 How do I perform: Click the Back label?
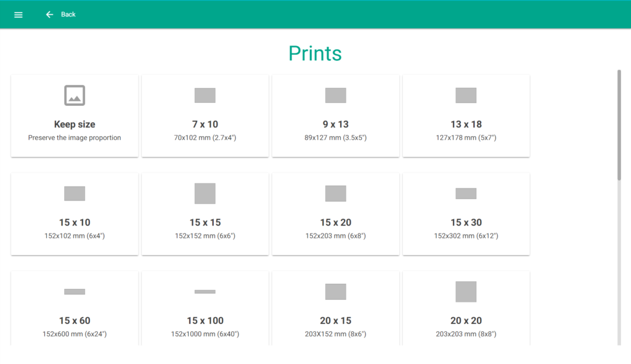(68, 15)
